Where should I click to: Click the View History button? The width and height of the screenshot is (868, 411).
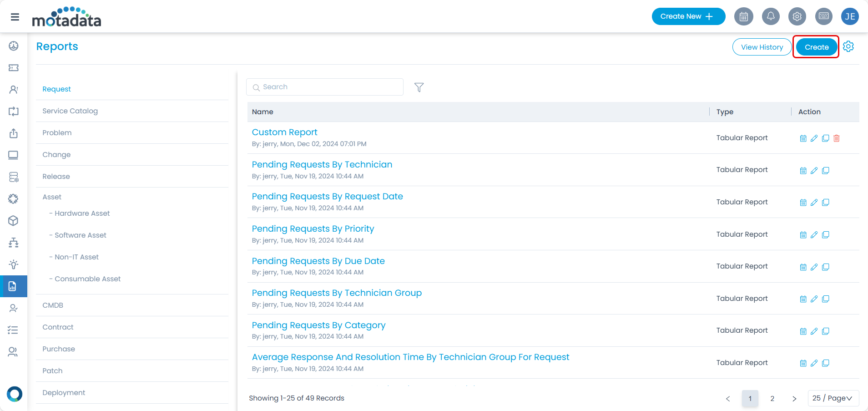(762, 47)
